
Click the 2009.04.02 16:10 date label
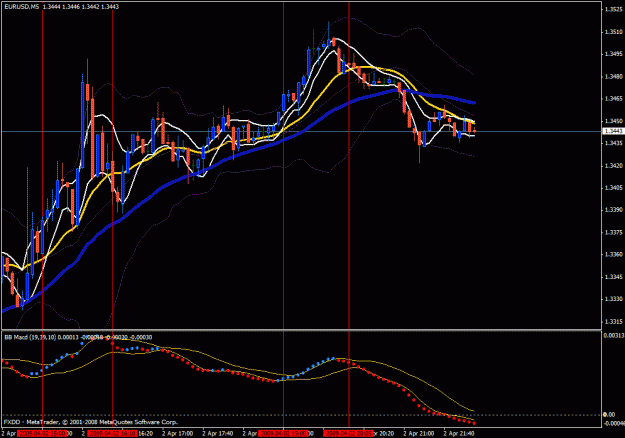pyautogui.click(x=112, y=433)
